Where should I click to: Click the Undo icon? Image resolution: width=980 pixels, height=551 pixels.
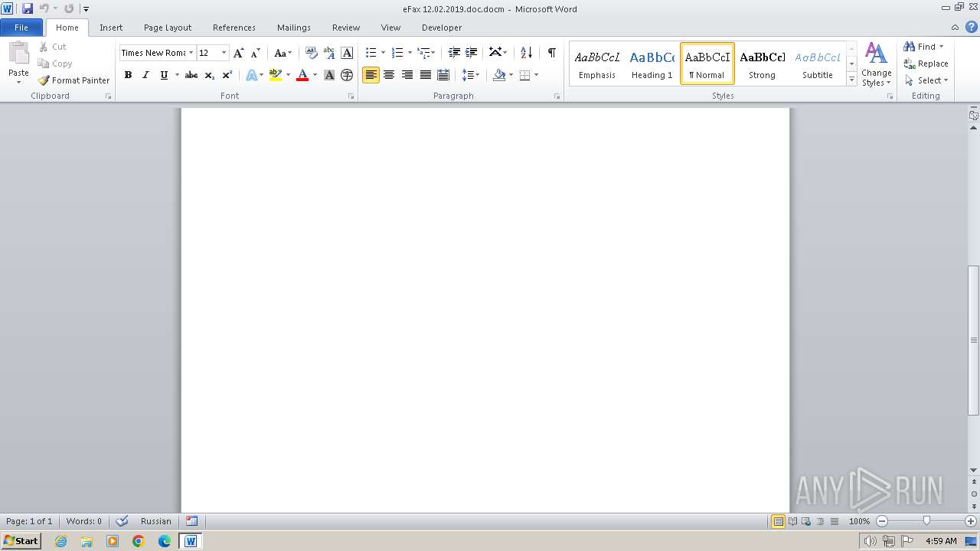tap(44, 8)
